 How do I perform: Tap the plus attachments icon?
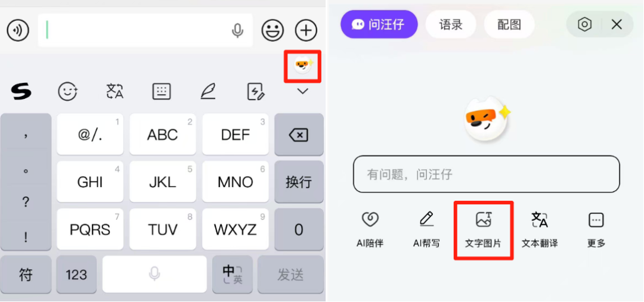306,30
